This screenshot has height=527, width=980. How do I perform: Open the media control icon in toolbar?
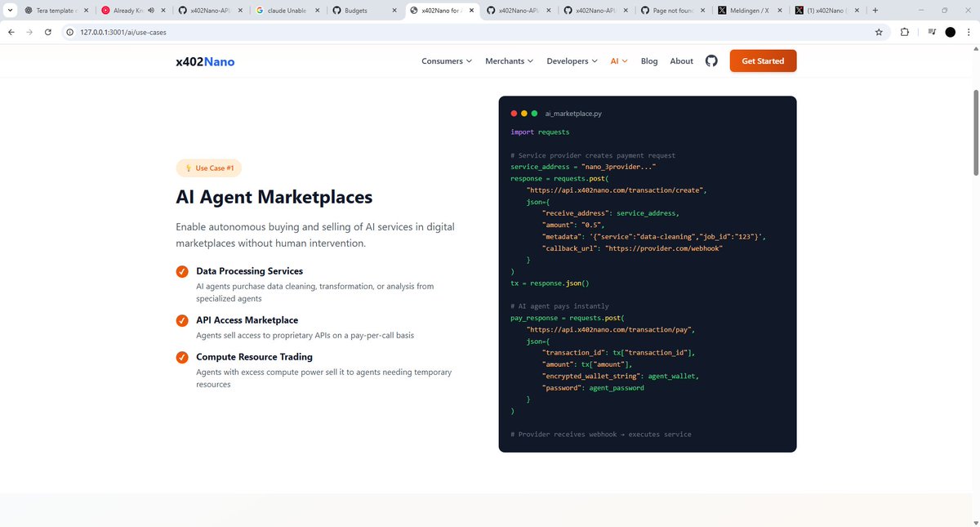(932, 32)
